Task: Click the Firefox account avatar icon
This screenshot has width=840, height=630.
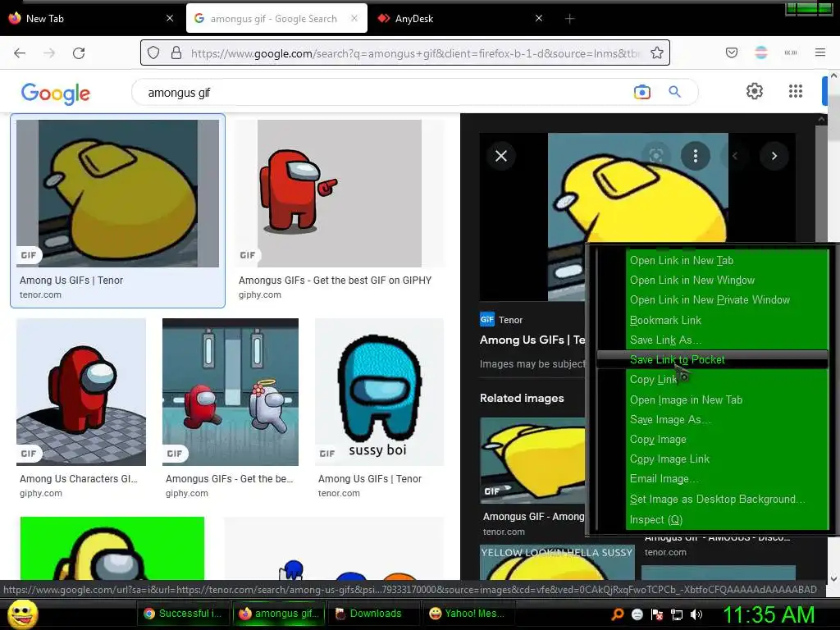Action: tap(761, 52)
